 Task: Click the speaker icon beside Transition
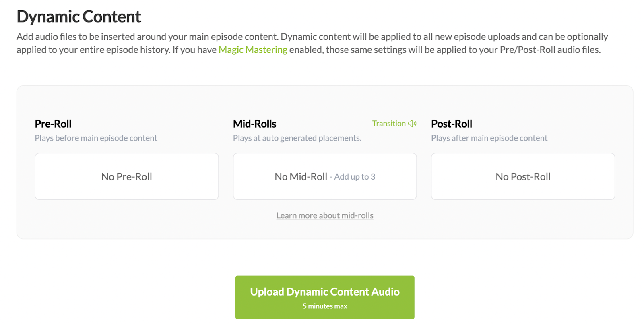click(x=412, y=124)
